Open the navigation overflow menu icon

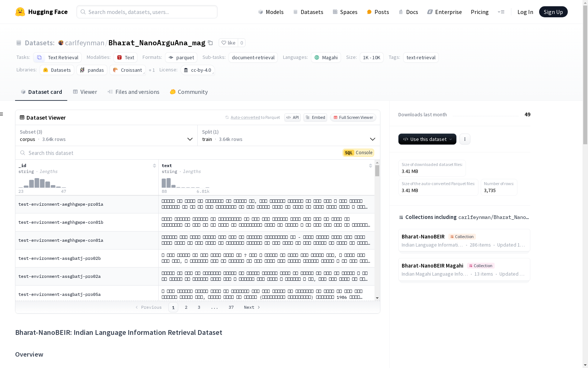tap(501, 12)
